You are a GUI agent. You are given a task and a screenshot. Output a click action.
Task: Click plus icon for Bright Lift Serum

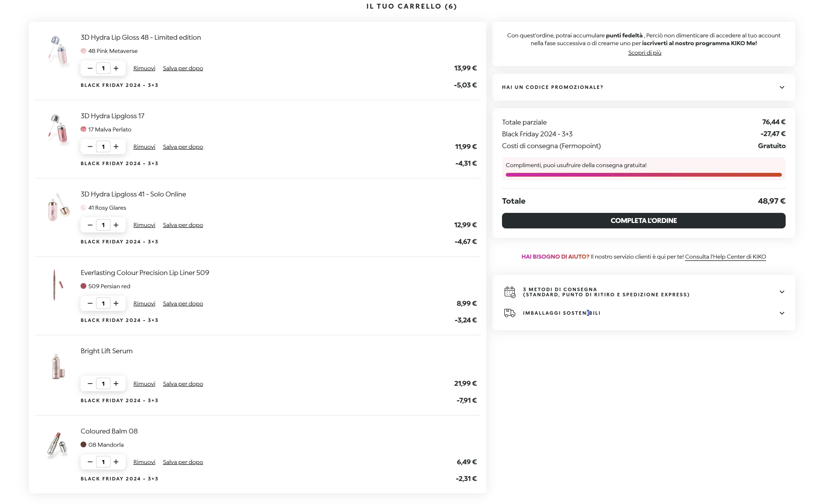pyautogui.click(x=116, y=384)
